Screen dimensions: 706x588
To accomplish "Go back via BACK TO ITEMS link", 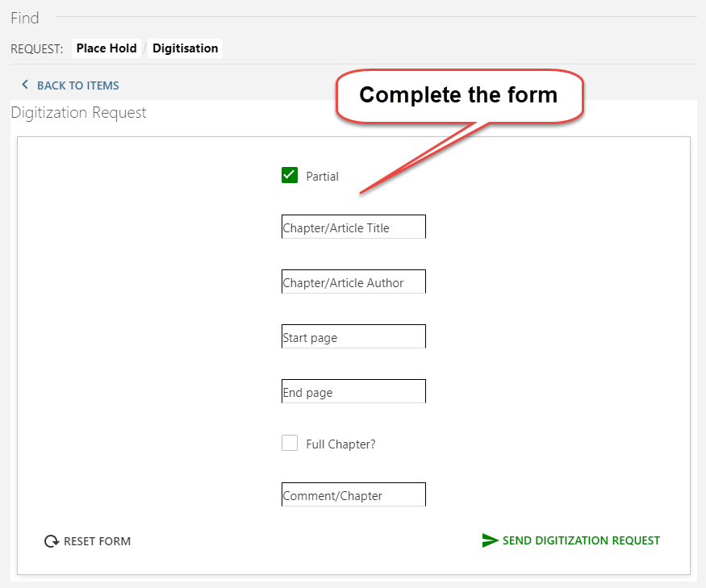I will click(x=77, y=85).
